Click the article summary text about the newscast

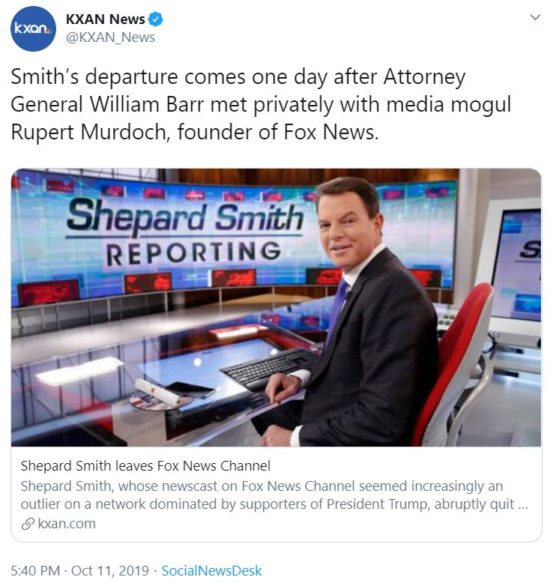pyautogui.click(x=274, y=495)
